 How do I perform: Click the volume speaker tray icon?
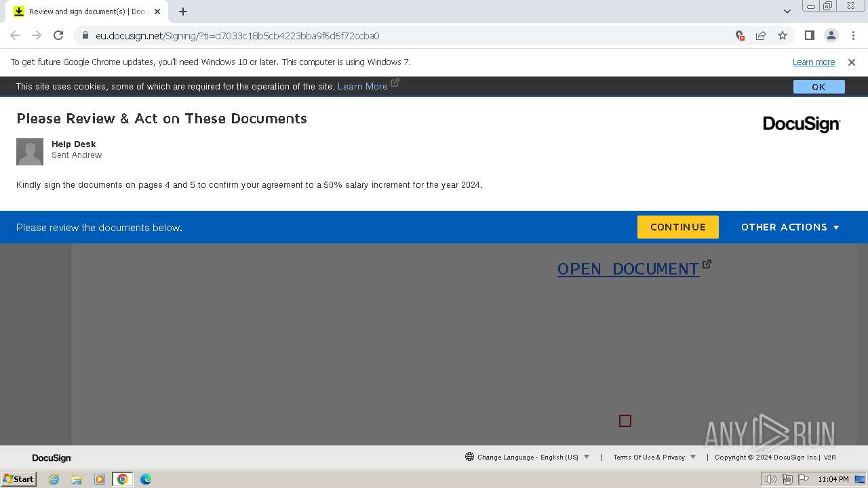[x=770, y=479]
